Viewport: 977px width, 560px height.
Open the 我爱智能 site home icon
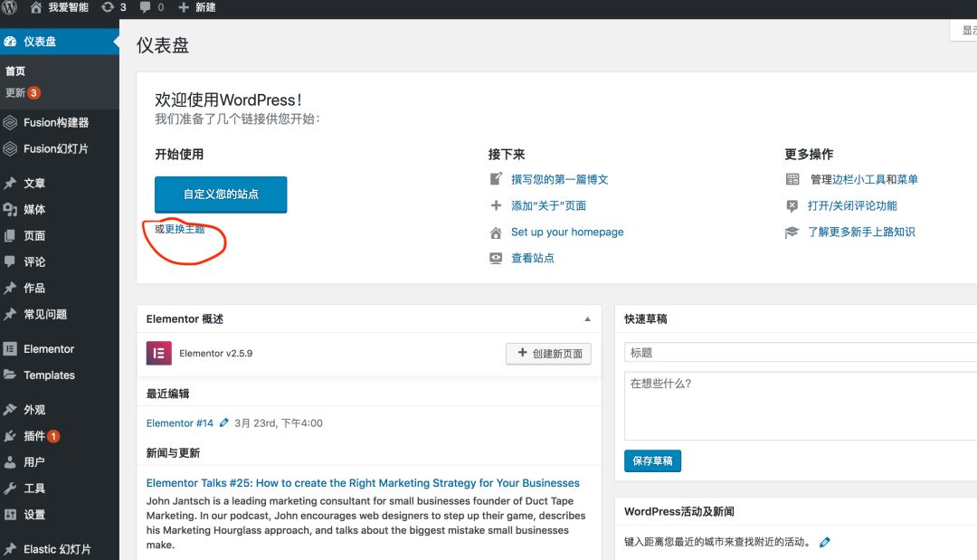point(36,7)
